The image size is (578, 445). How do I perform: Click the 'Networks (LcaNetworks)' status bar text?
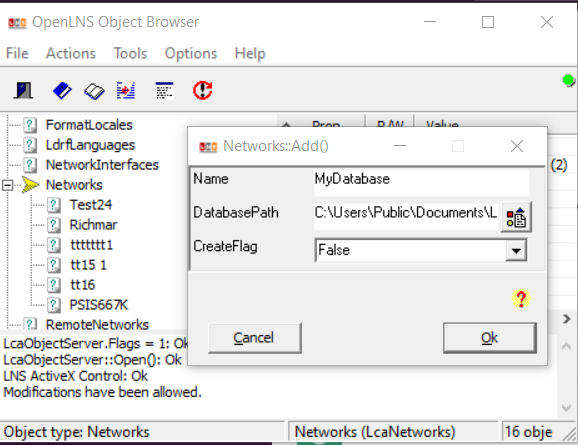[375, 432]
